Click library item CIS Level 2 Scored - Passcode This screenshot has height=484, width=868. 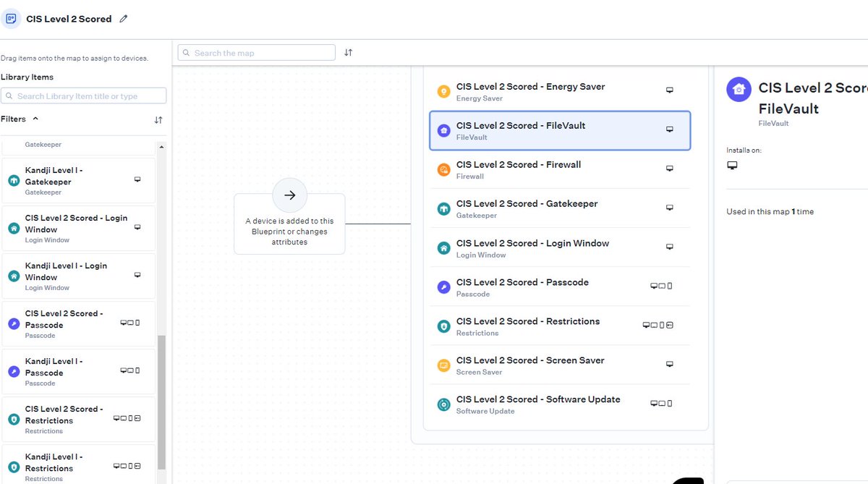[78, 323]
